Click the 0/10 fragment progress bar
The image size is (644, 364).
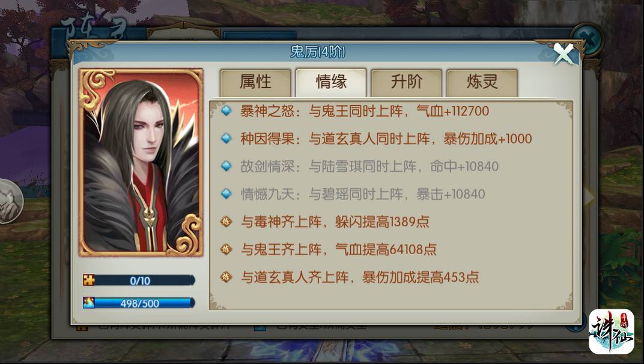[x=139, y=280]
